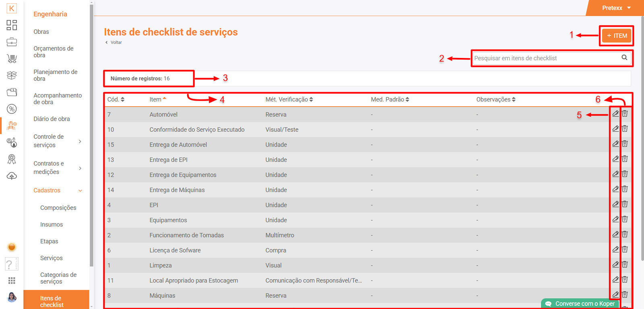This screenshot has height=309, width=644.
Task: Collapse the Cadastros menu section
Action: click(80, 191)
